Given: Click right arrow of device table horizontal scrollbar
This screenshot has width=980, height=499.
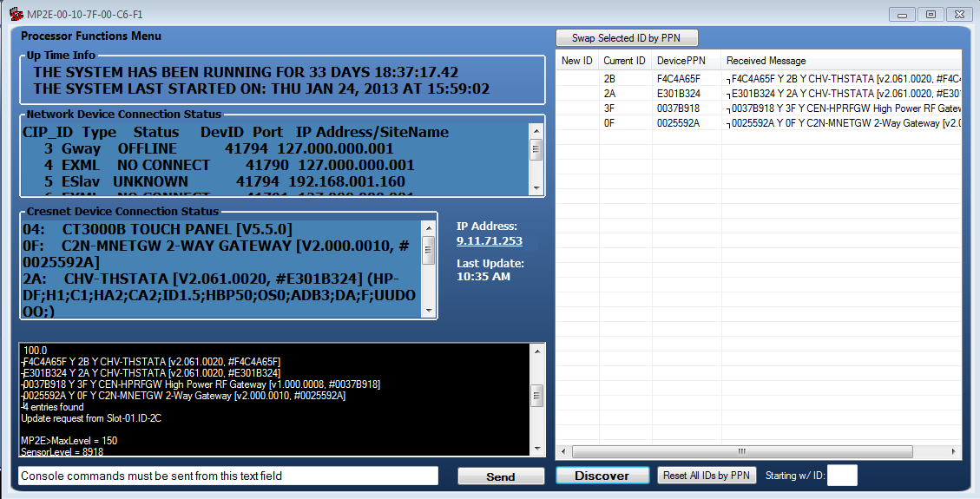Looking at the screenshot, I should 954,451.
